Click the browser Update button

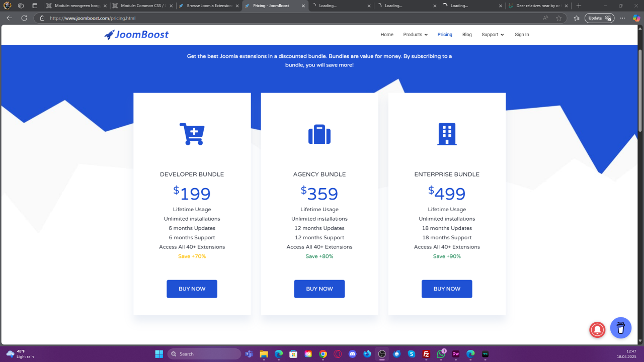click(599, 18)
